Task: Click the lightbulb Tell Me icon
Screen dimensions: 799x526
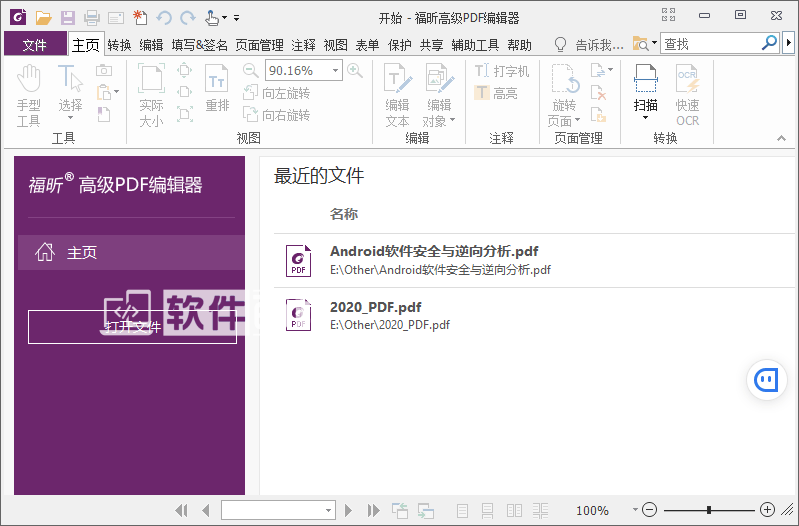Action: pos(560,44)
